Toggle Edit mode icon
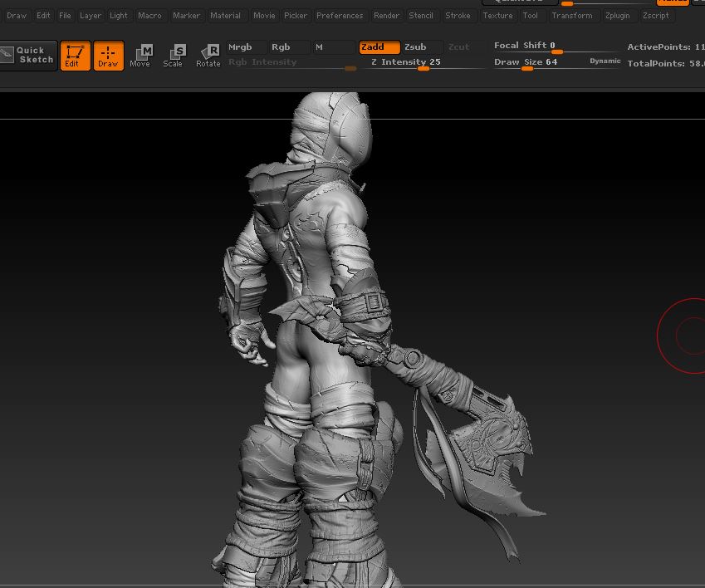Viewport: 705px width, 588px height. point(75,56)
